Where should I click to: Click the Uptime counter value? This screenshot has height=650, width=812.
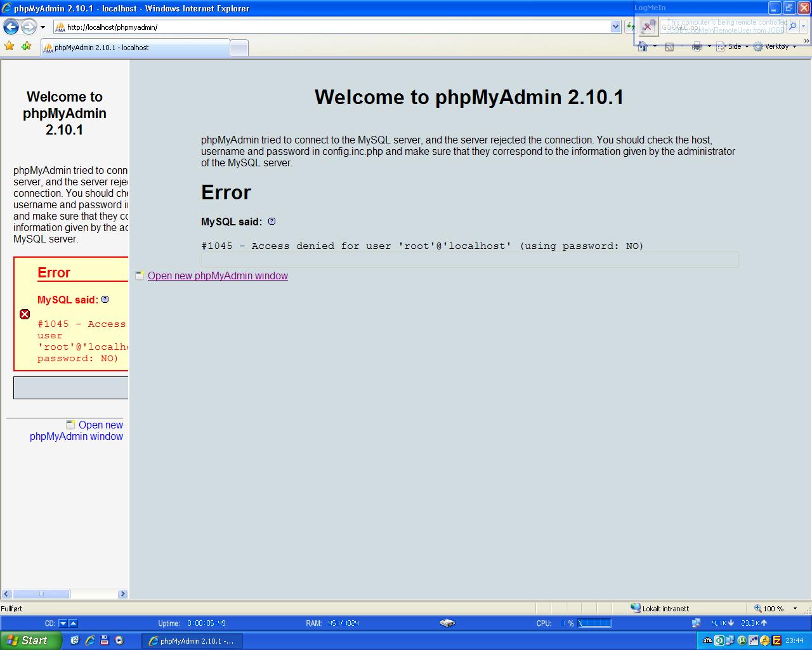[206, 623]
